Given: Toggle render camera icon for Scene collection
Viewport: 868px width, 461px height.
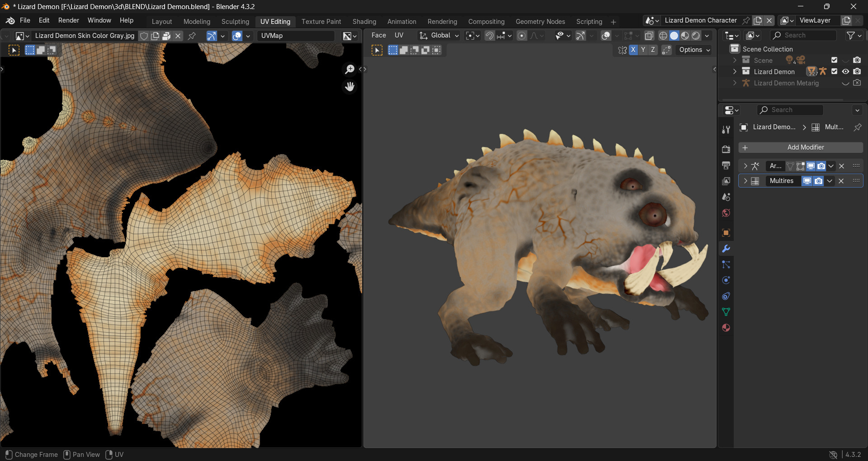Looking at the screenshot, I should click(x=857, y=60).
